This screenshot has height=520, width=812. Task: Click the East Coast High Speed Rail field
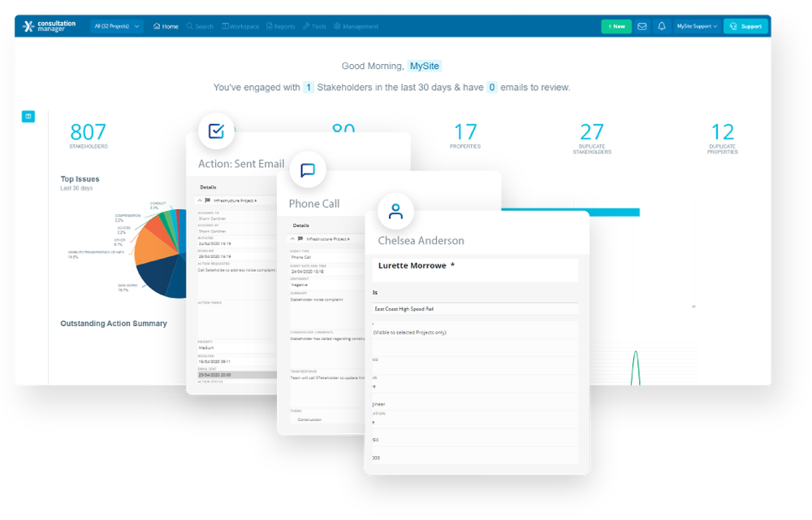pyautogui.click(x=475, y=309)
